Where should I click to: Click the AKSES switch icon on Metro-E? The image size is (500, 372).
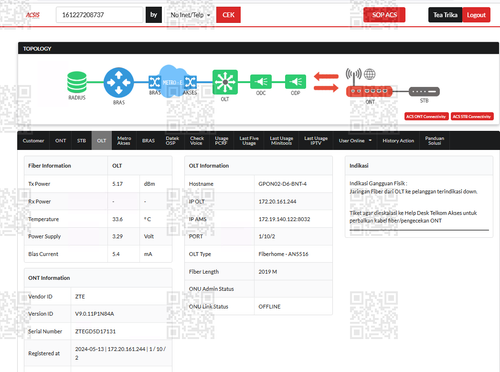(x=190, y=82)
